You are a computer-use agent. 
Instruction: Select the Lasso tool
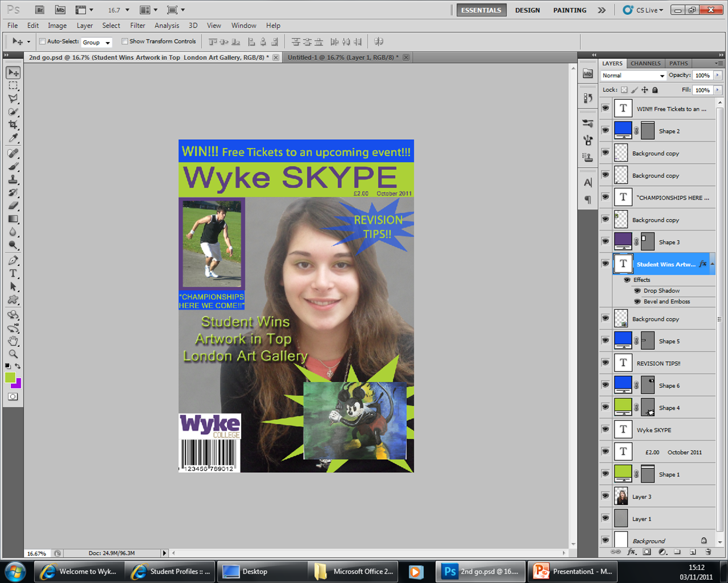coord(13,99)
